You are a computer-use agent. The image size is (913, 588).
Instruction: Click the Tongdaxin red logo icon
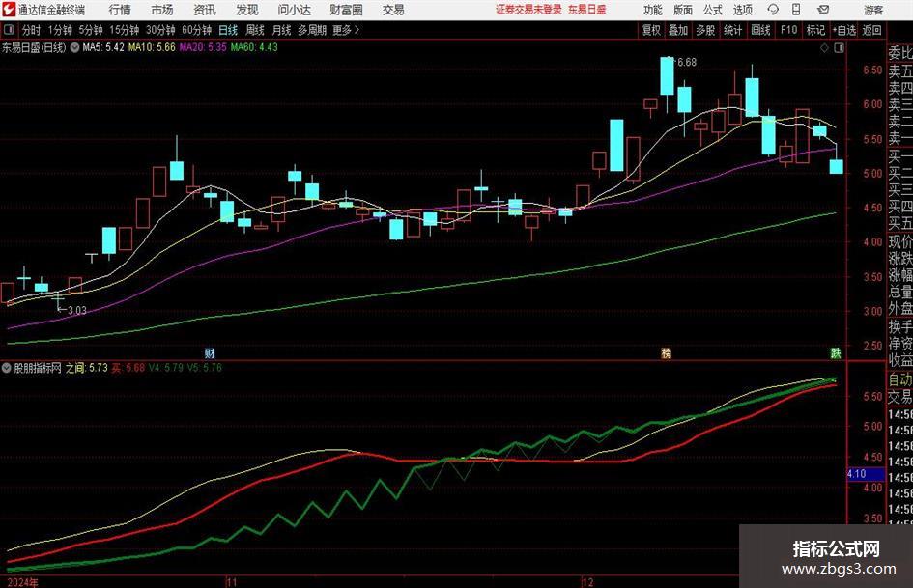9,10
